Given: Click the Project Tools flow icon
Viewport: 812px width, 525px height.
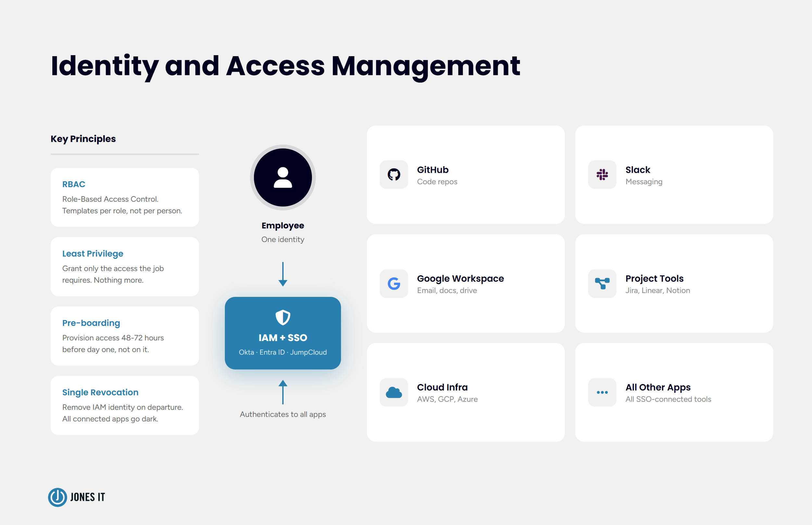Looking at the screenshot, I should (x=602, y=284).
